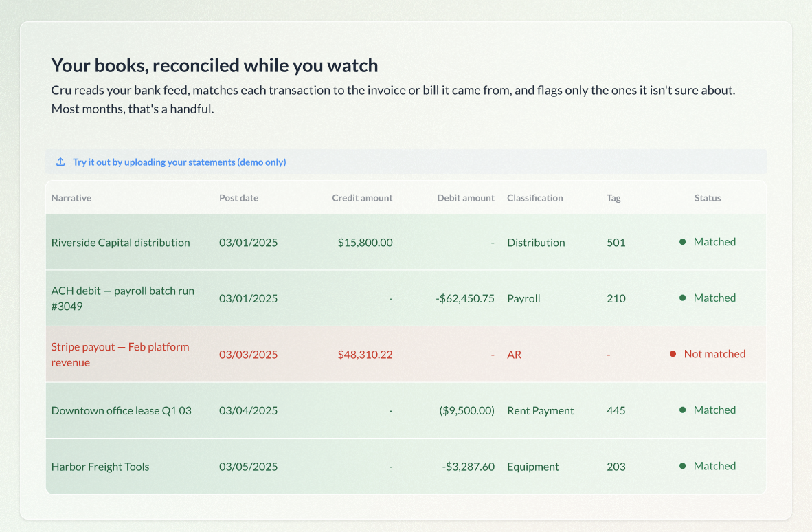
Task: Select the Narrative column header
Action: (x=71, y=198)
